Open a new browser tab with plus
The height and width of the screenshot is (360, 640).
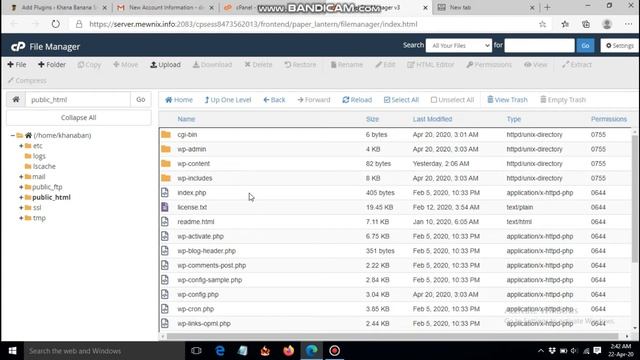547,7
